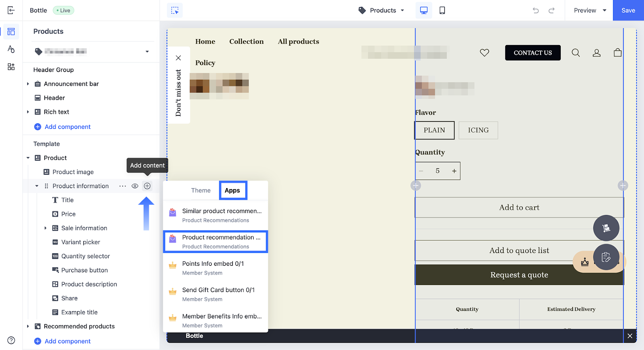Select the Header section in sidebar
644x350 pixels.
54,98
